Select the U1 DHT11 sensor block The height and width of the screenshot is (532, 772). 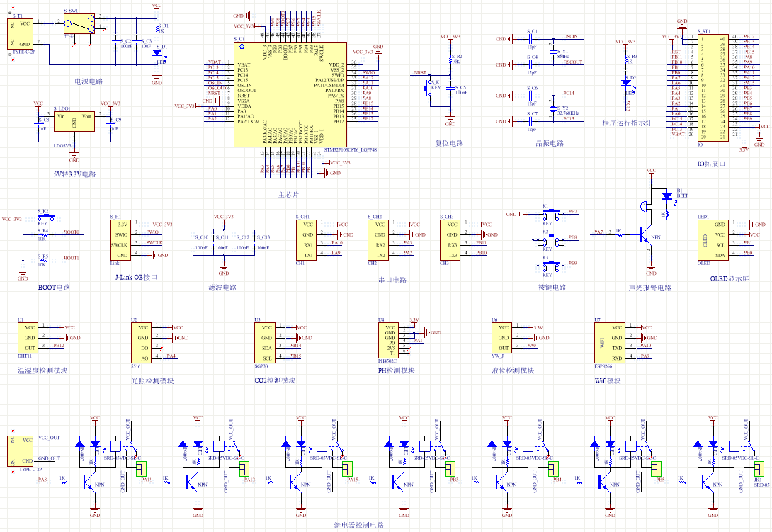[x=28, y=337]
